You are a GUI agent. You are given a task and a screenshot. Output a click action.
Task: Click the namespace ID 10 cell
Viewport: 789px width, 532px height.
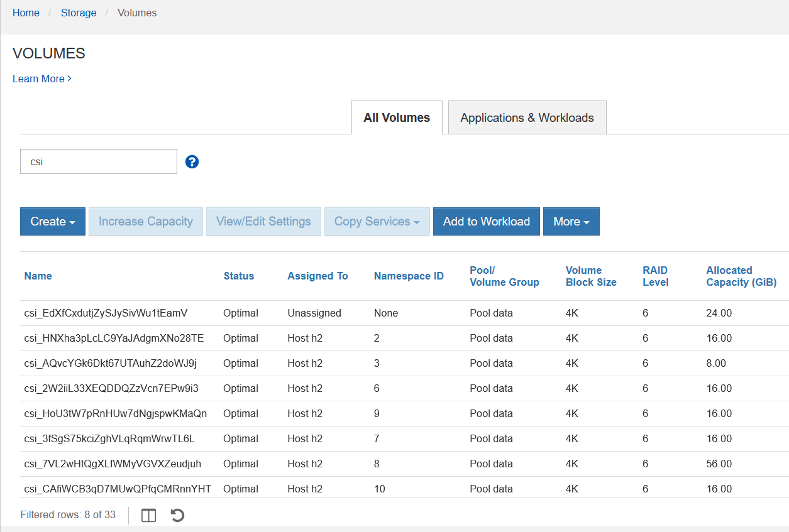(x=380, y=489)
